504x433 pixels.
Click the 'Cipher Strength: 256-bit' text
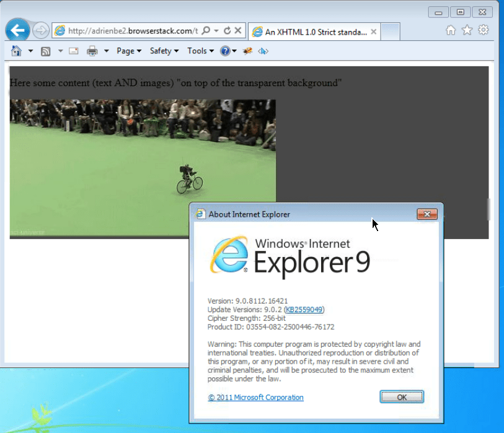click(247, 318)
